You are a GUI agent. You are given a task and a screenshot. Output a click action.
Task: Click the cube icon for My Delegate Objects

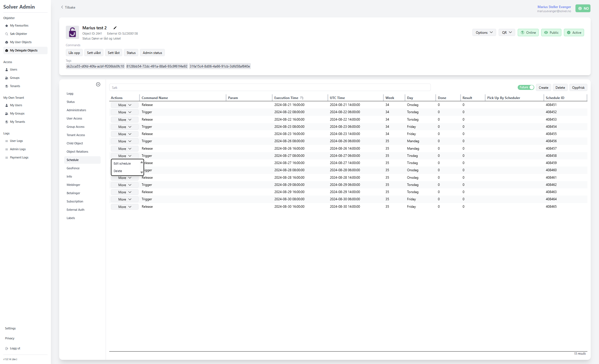tap(7, 51)
